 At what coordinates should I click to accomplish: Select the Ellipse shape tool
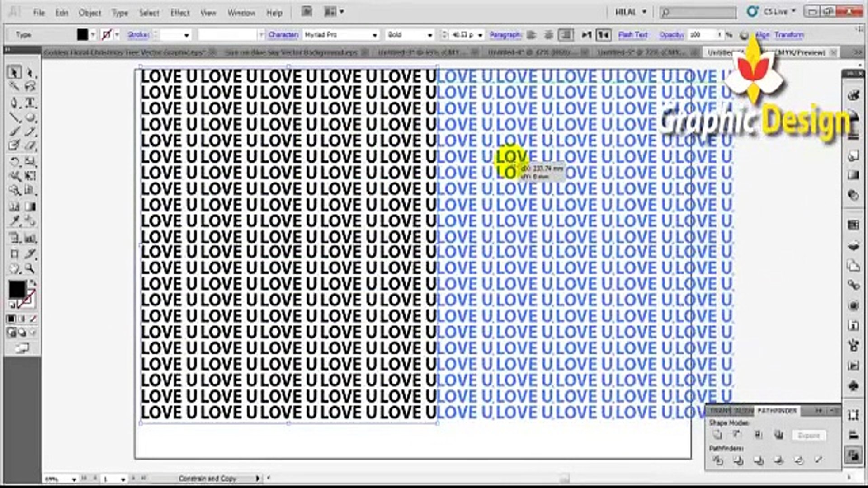[30, 117]
